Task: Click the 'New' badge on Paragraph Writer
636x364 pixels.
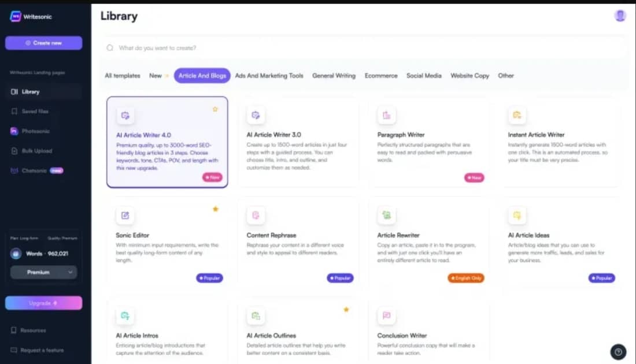Action: click(474, 177)
